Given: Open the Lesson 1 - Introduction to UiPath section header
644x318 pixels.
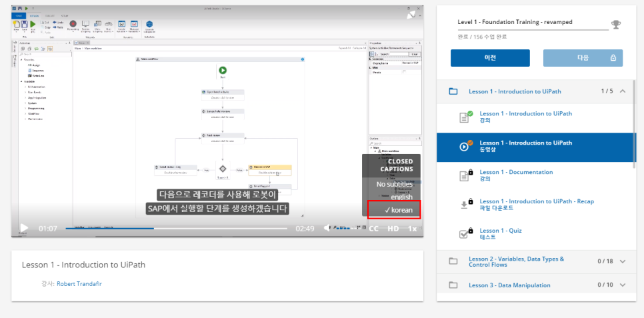Looking at the screenshot, I should pos(515,91).
